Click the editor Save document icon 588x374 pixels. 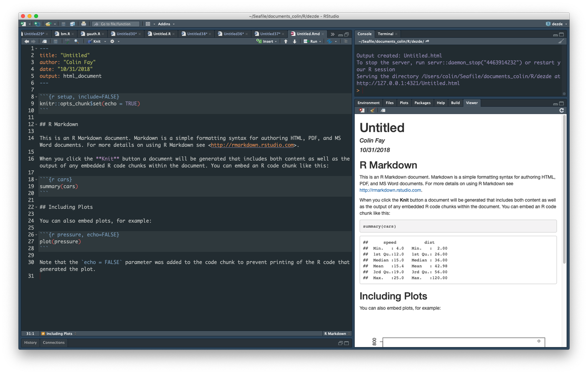(x=55, y=41)
